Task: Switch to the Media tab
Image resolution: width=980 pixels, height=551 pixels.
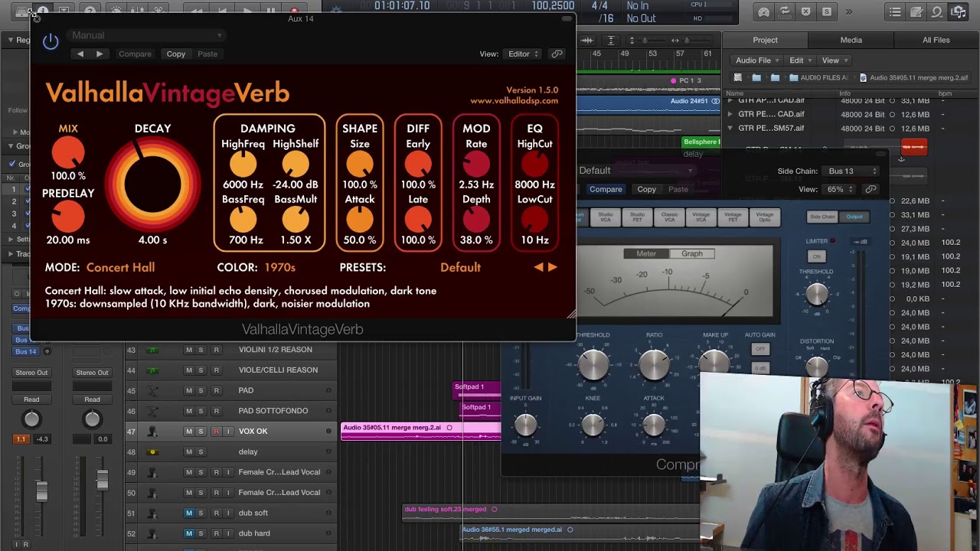Action: [851, 40]
